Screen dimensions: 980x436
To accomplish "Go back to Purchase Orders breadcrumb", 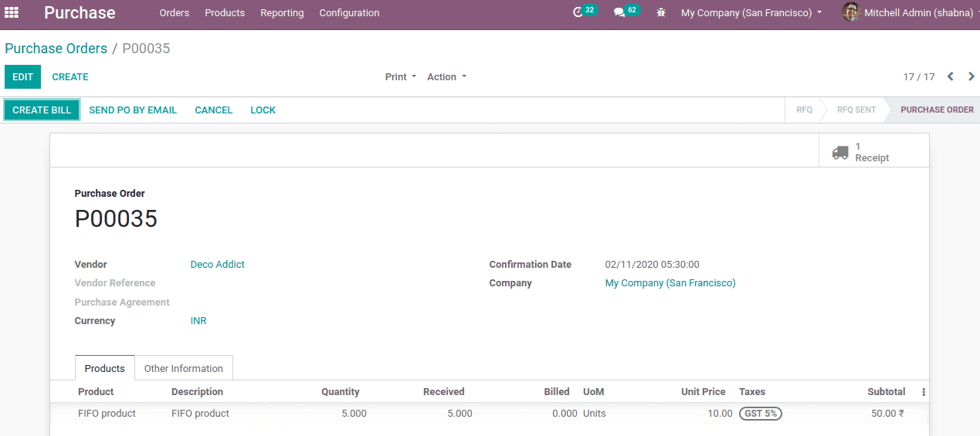I will pos(56,49).
